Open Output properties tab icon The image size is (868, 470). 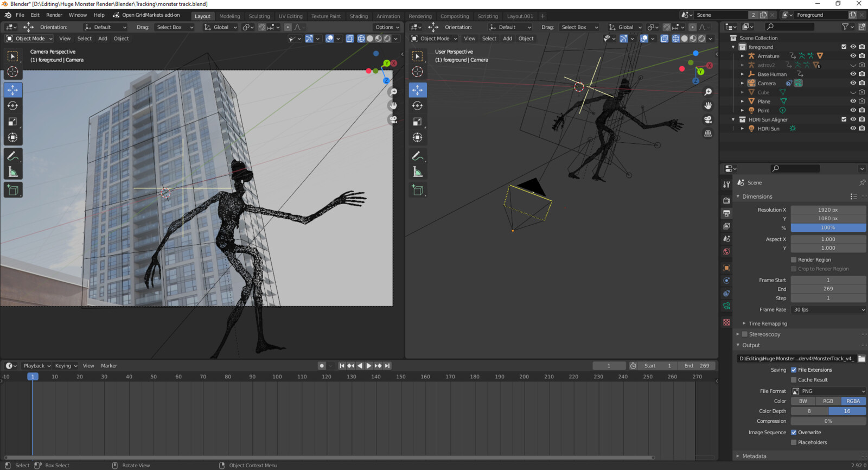pyautogui.click(x=726, y=213)
